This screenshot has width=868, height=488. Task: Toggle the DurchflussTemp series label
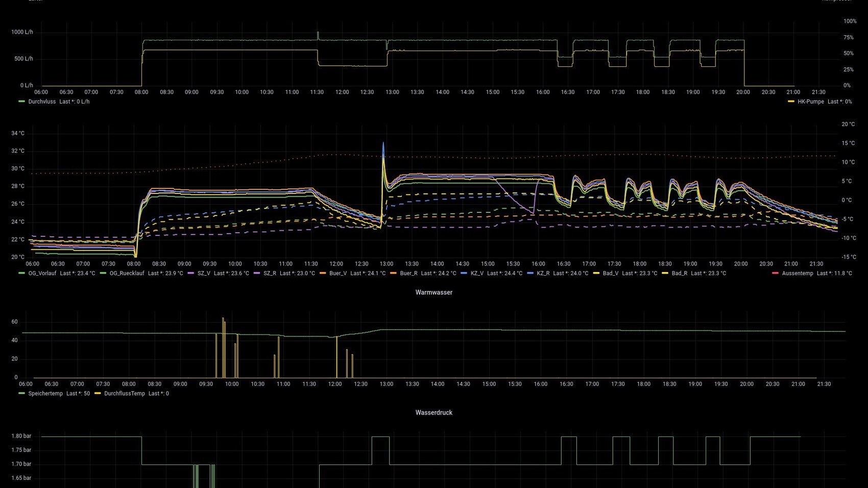click(124, 394)
